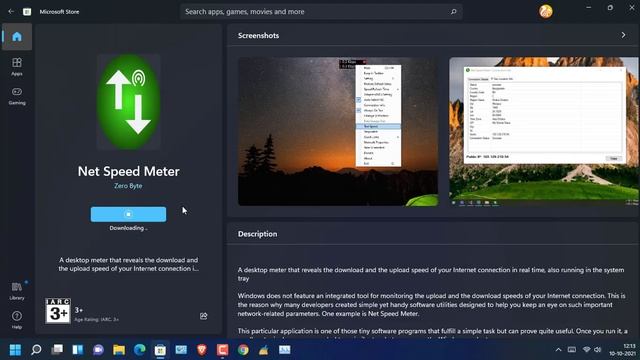This screenshot has height=360, width=640.
Task: Show hidden system tray icons
Action: [558, 350]
